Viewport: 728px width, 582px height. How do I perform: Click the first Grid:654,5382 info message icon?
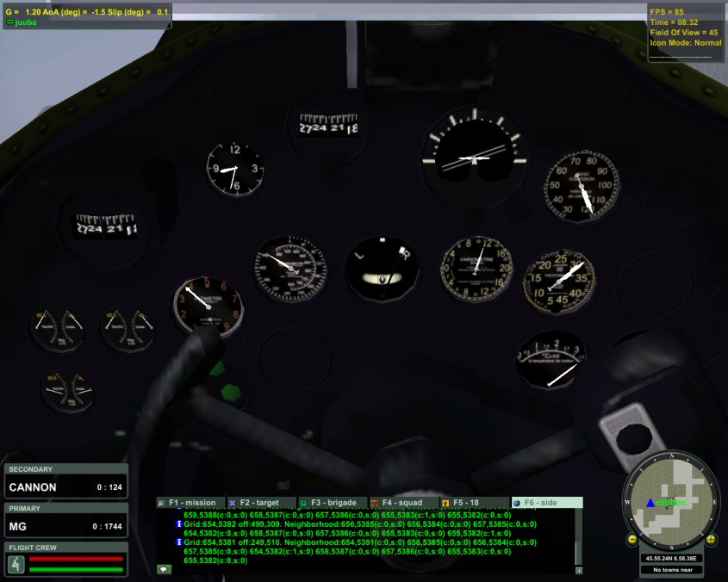(x=178, y=524)
